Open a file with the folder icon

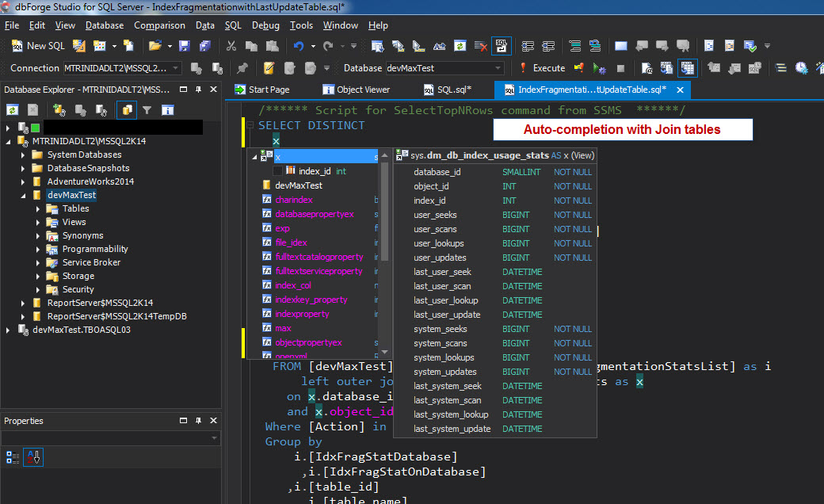(155, 46)
